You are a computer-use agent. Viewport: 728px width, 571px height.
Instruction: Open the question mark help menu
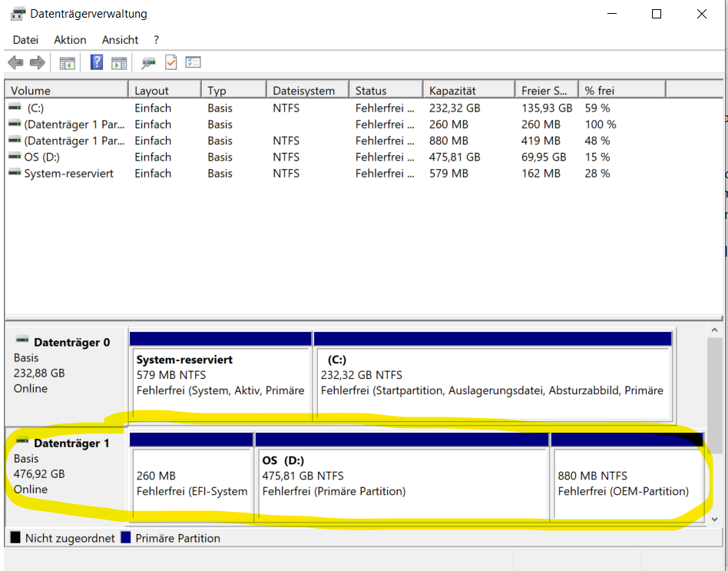156,40
